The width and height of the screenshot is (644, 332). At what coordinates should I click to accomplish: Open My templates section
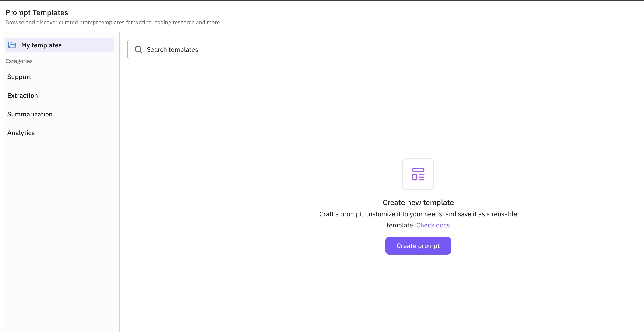click(x=42, y=45)
